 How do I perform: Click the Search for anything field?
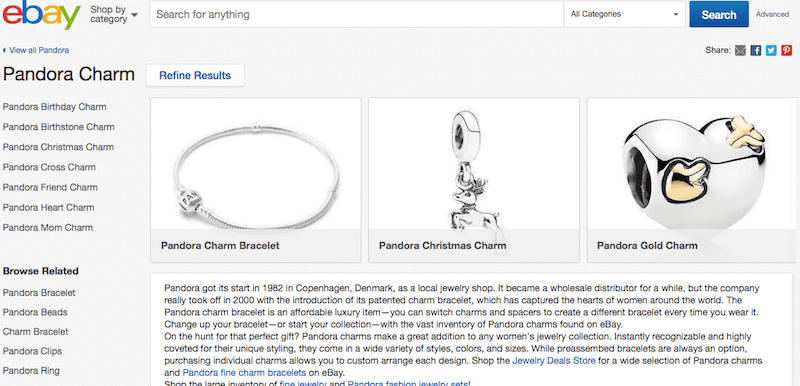point(357,14)
